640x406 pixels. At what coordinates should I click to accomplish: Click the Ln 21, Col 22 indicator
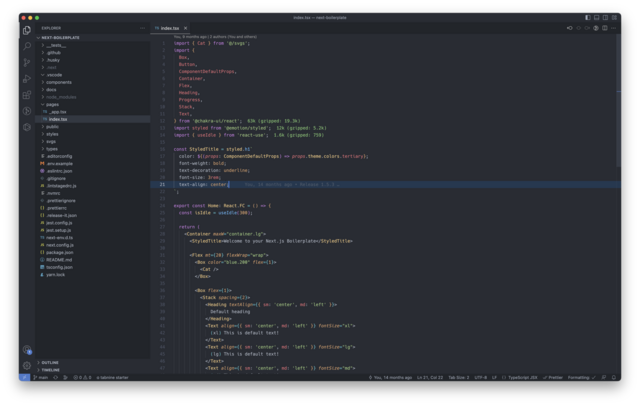click(x=430, y=377)
